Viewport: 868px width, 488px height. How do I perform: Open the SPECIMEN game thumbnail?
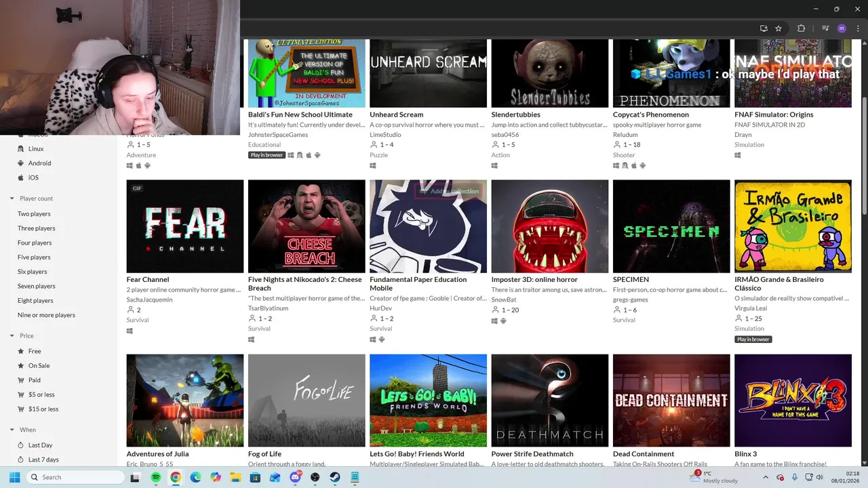pos(671,226)
